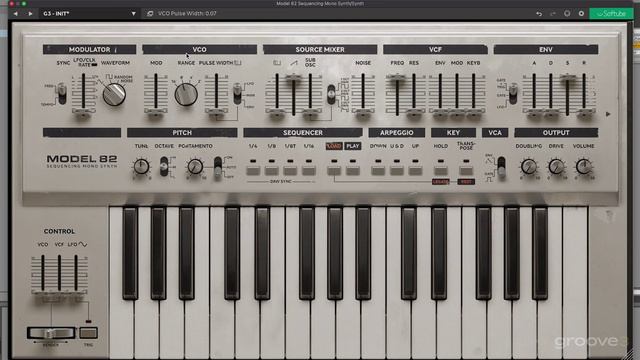640x360 pixels.
Task: Adjust the SUB OSC level slider
Action: point(310,112)
